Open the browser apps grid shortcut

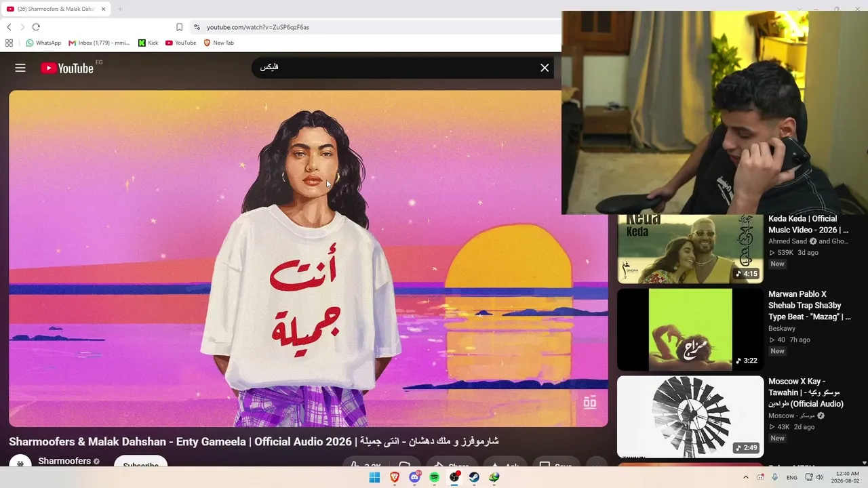[9, 43]
